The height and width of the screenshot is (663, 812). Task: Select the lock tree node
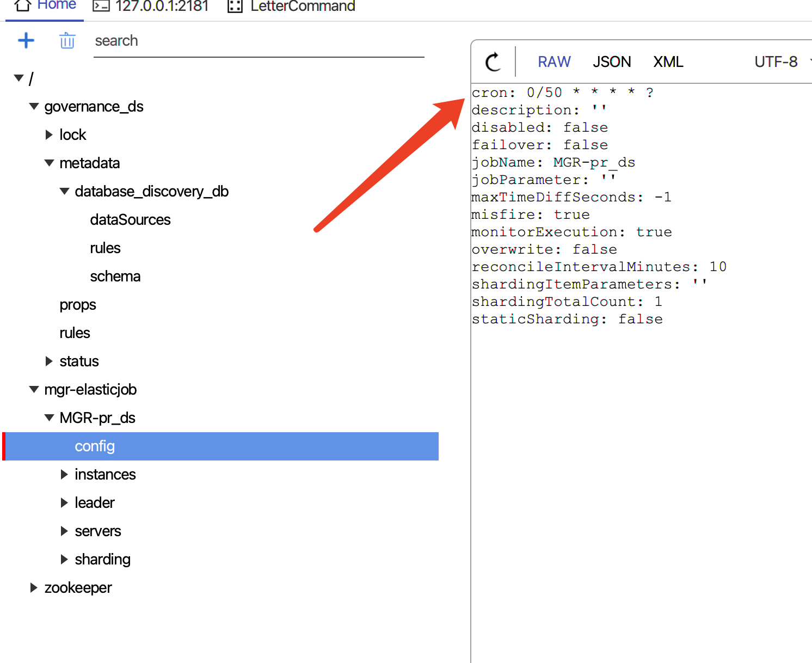tap(73, 134)
